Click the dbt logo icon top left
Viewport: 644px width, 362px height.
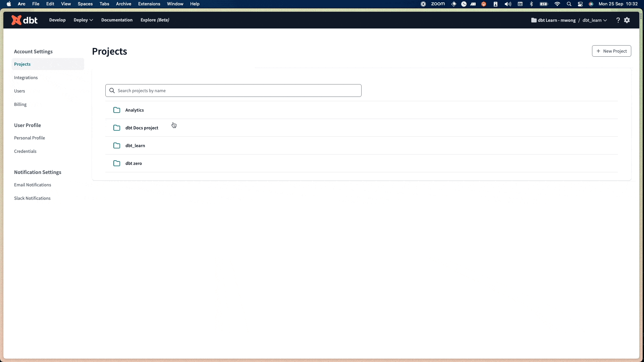[x=15, y=20]
